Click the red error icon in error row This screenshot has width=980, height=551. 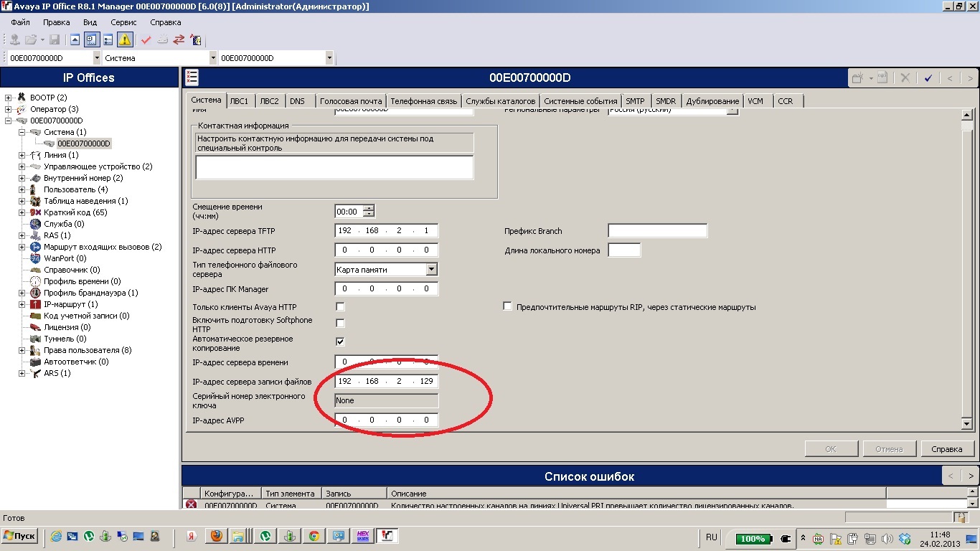[x=191, y=505]
